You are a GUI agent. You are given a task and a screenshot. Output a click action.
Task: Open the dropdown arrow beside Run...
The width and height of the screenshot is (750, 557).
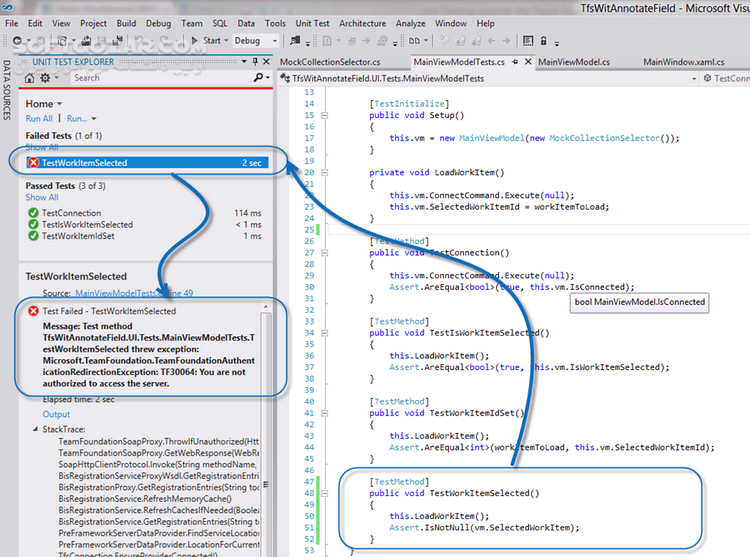pyautogui.click(x=94, y=118)
